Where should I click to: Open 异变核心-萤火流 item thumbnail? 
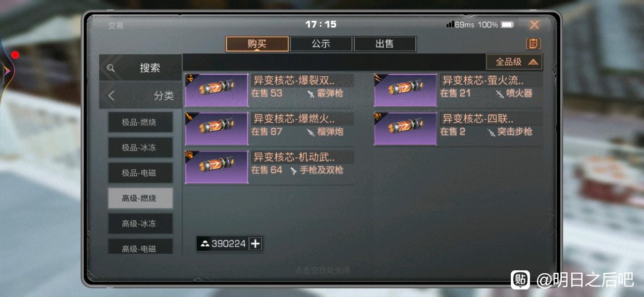(x=405, y=90)
